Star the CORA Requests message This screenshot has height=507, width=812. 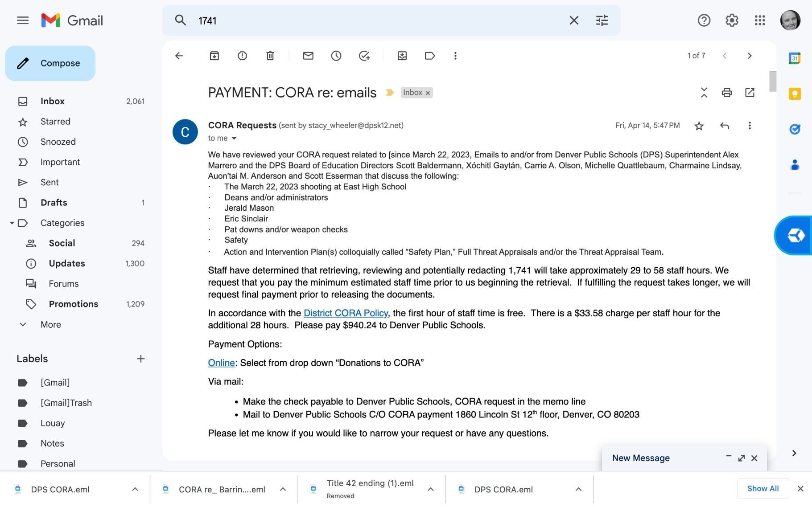coord(699,126)
